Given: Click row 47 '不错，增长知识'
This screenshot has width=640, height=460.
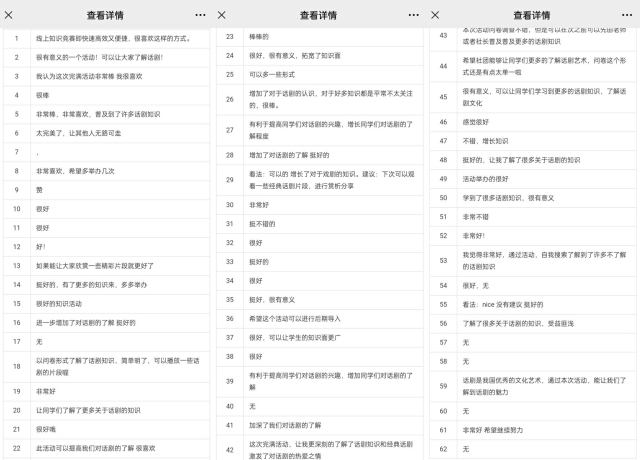Looking at the screenshot, I should 485,141.
